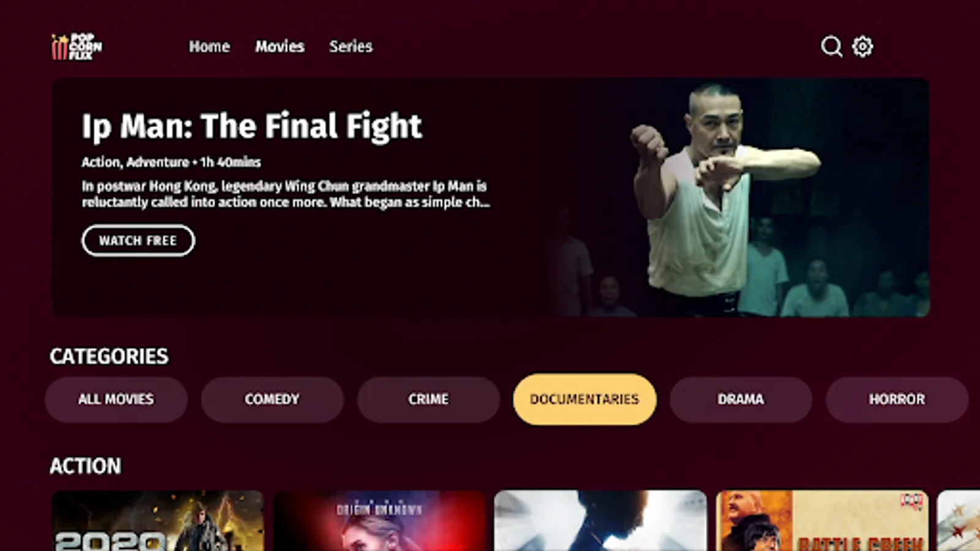Open the 2020 movie thumbnail

[x=158, y=520]
